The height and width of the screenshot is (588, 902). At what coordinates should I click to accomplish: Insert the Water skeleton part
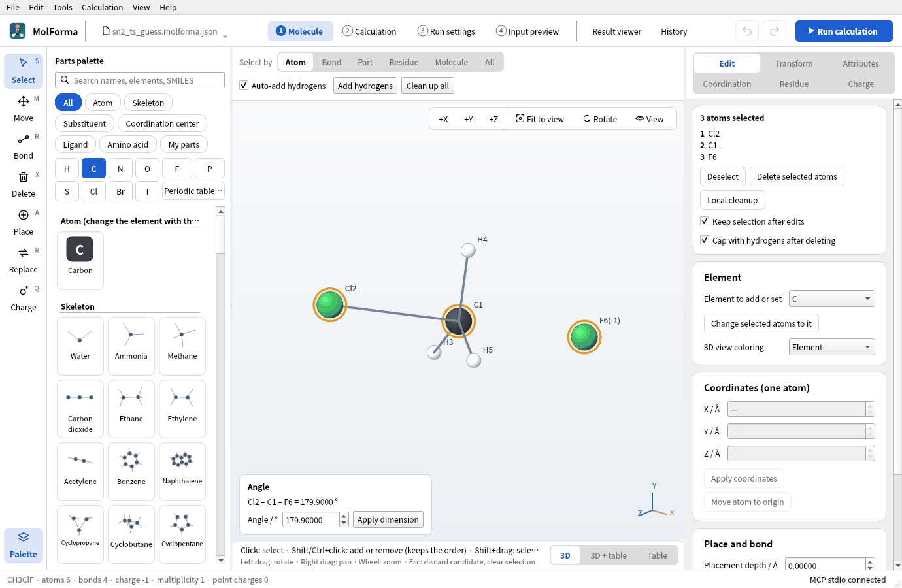(x=80, y=346)
